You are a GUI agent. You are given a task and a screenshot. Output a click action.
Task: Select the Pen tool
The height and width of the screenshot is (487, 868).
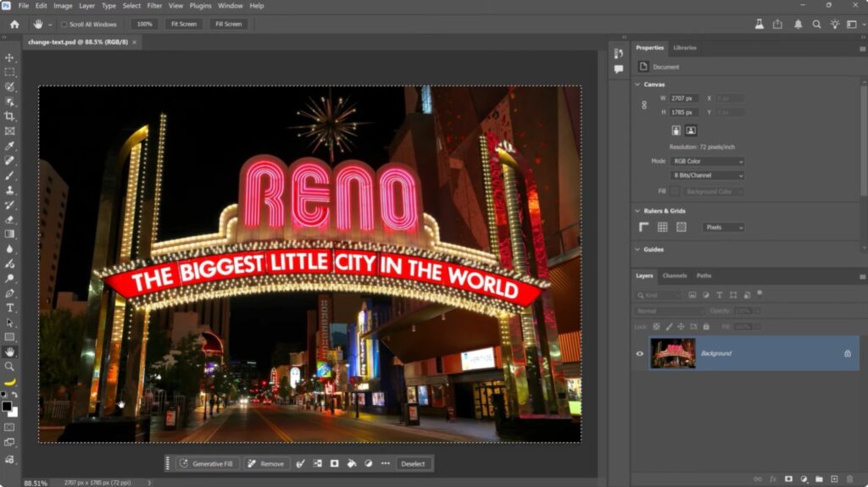coord(9,293)
